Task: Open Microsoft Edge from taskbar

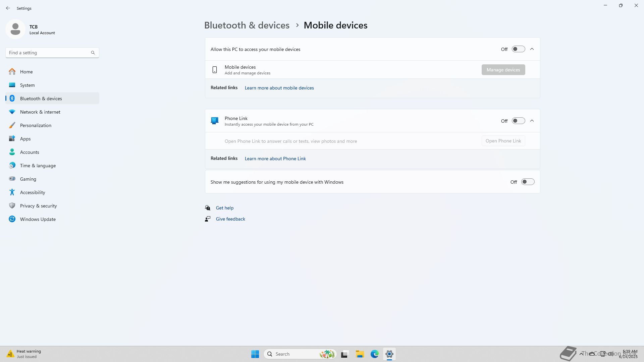Action: [374, 354]
